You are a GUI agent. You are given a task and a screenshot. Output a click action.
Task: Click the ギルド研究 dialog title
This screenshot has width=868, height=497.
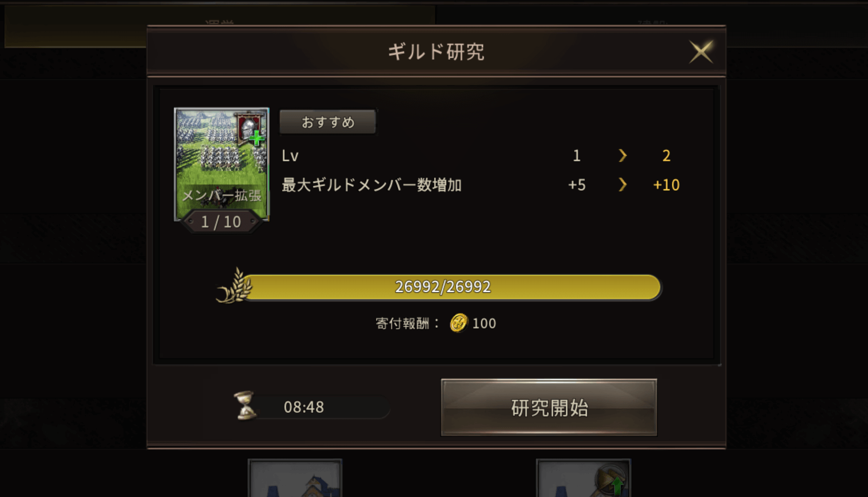click(x=436, y=52)
